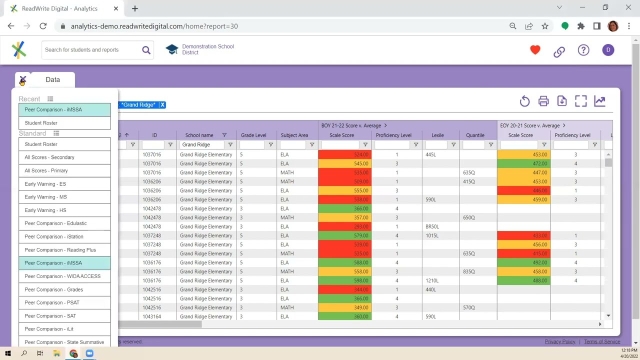
Task: Select All Scores - Secondary report
Action: [64, 157]
